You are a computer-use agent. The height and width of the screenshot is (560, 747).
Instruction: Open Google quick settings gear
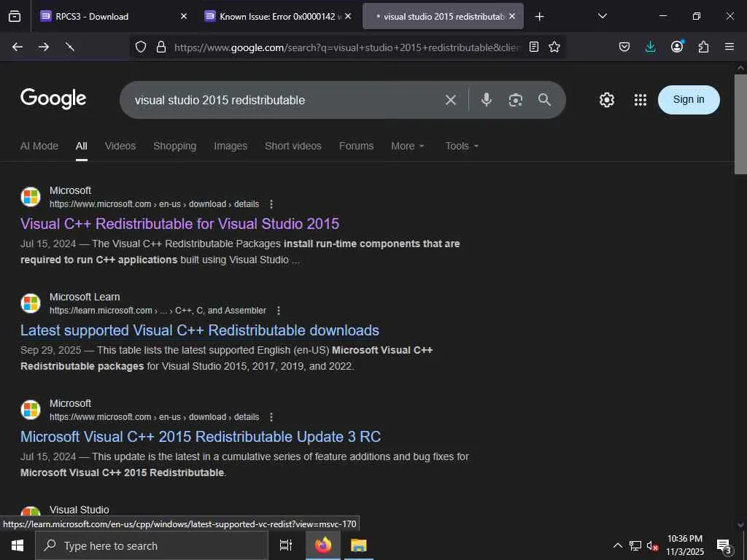pyautogui.click(x=607, y=100)
